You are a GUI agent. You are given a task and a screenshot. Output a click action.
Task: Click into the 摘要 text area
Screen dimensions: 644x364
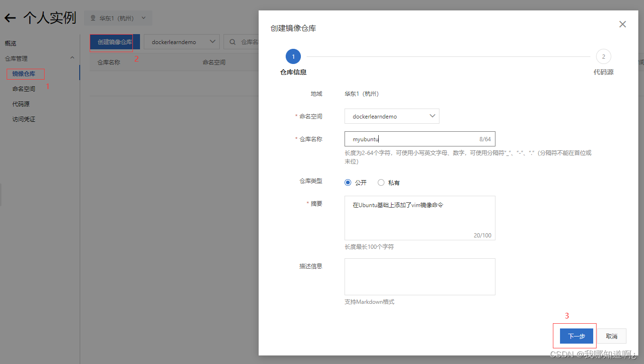(x=420, y=218)
